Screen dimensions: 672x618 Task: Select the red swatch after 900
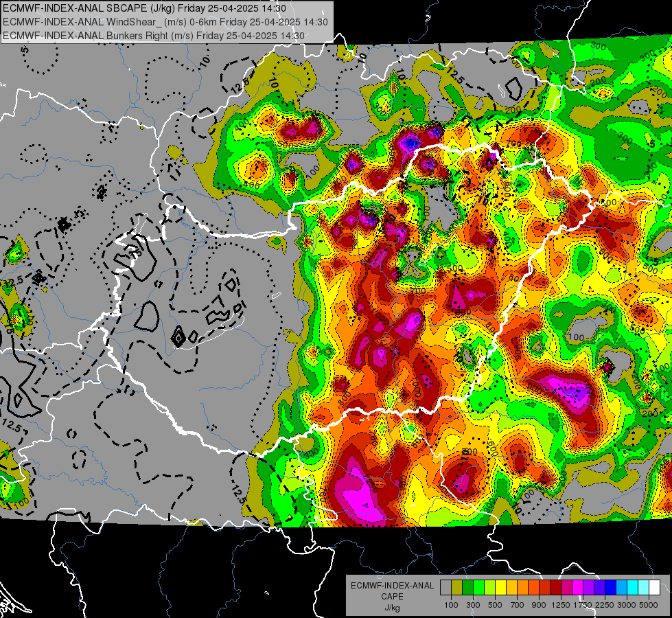(x=545, y=588)
